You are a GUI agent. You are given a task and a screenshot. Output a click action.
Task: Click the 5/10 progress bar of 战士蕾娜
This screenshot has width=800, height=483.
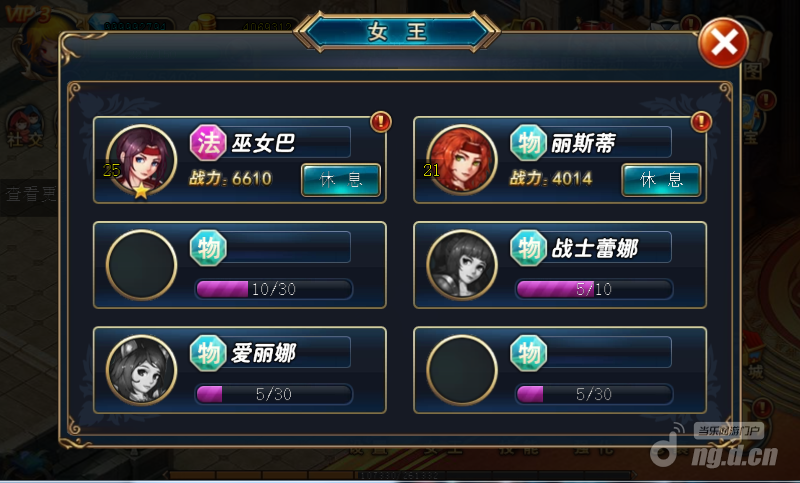[x=594, y=289]
